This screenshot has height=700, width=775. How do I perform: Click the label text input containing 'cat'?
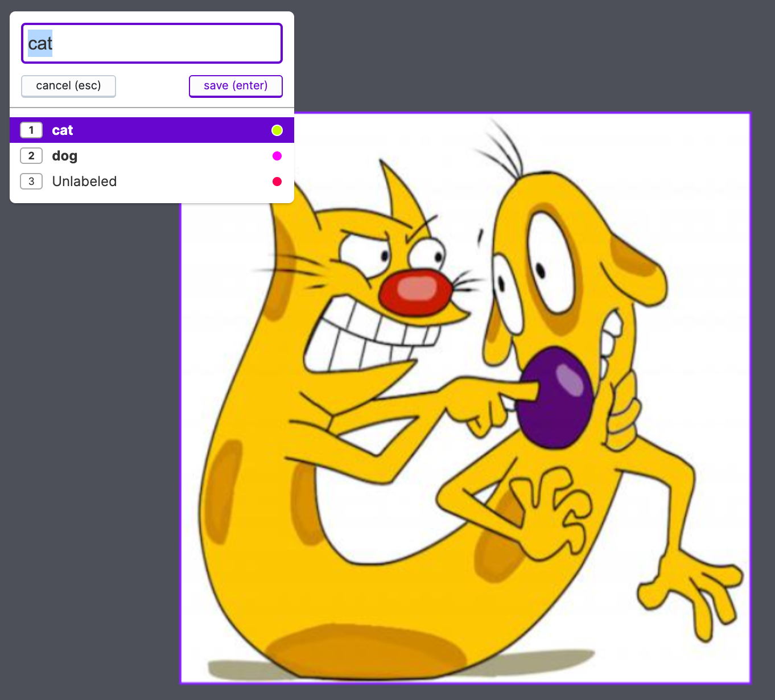coord(152,43)
